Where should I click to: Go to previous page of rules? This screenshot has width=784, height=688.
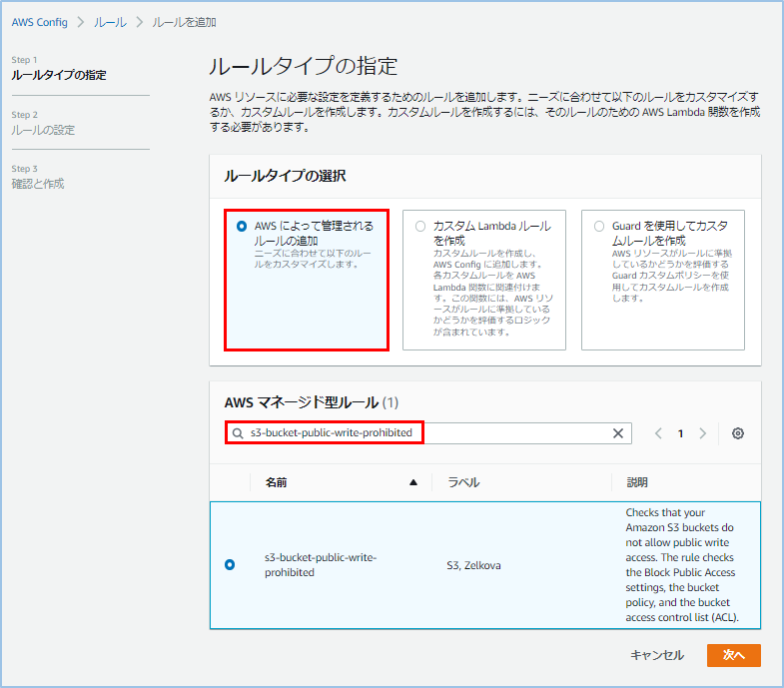coord(658,433)
